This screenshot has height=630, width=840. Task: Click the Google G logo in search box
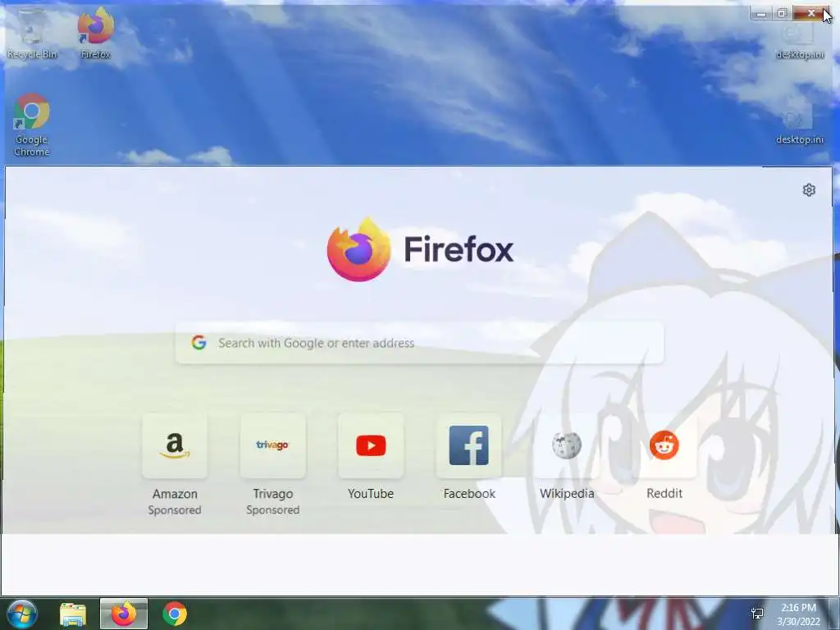point(199,343)
